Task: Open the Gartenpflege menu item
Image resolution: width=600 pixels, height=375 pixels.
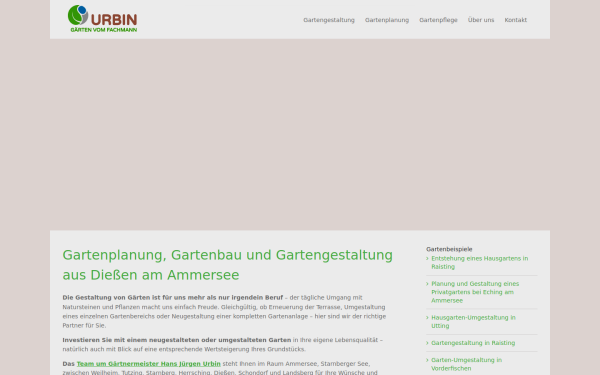Action: click(x=438, y=20)
